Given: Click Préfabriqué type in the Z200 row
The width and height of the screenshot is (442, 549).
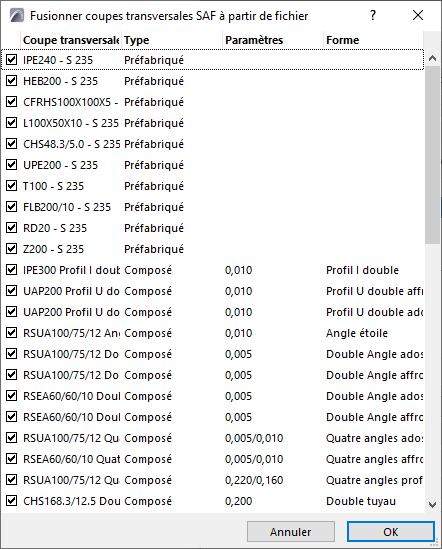Looking at the screenshot, I should coord(154,249).
